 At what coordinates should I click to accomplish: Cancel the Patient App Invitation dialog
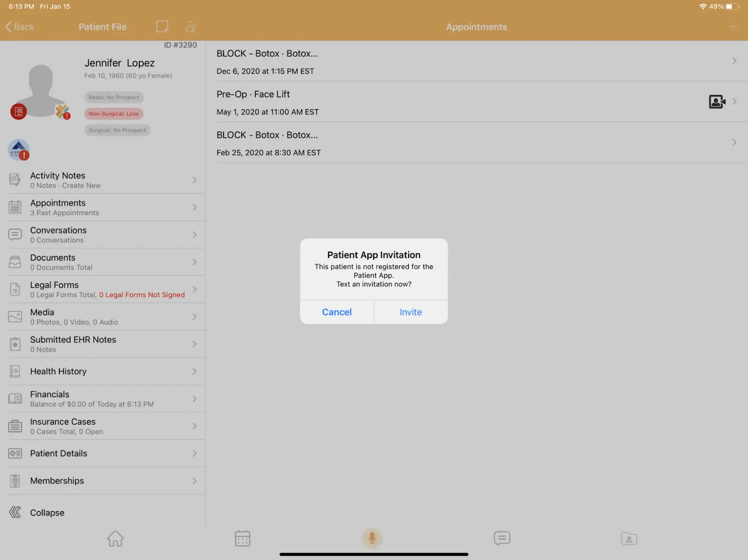337,312
